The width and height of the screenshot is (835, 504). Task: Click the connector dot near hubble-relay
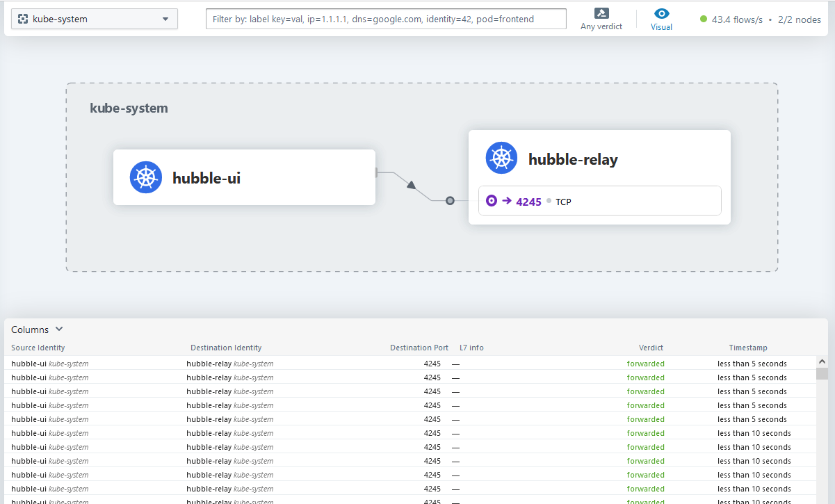click(x=450, y=201)
